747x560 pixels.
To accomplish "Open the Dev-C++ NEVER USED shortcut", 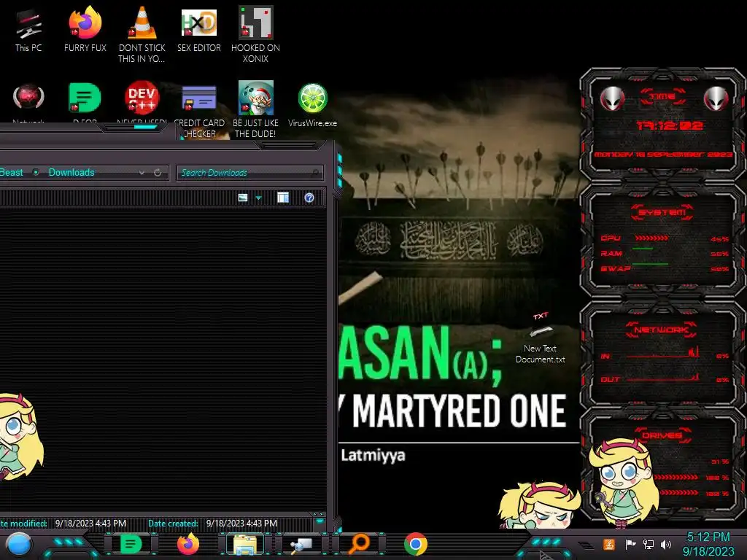I will pyautogui.click(x=142, y=101).
